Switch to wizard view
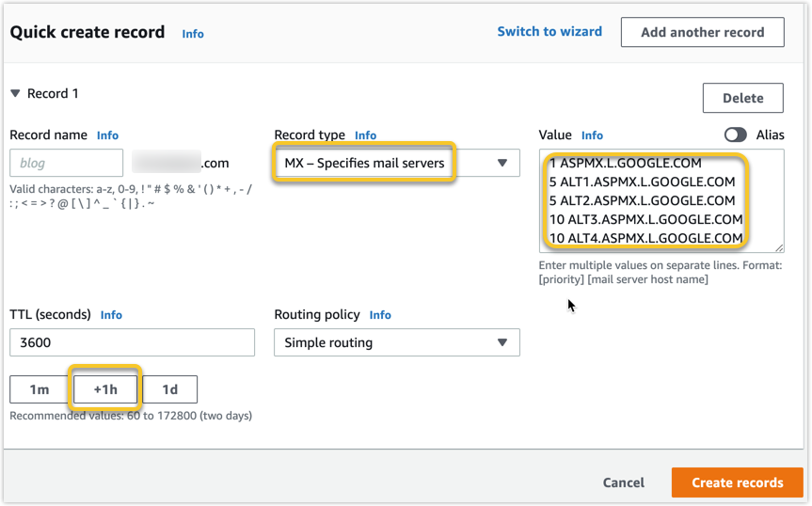The width and height of the screenshot is (812, 506). 549,31
